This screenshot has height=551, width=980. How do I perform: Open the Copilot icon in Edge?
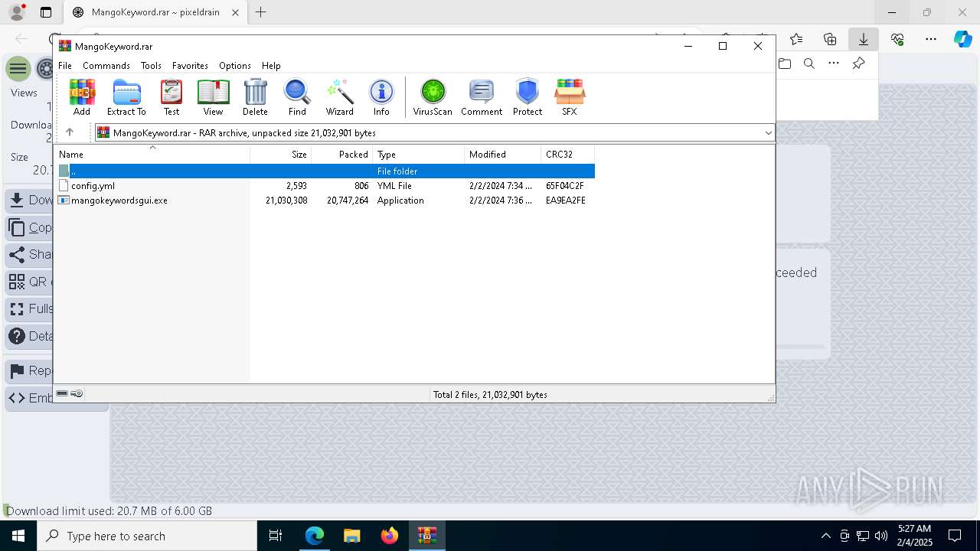pos(963,39)
